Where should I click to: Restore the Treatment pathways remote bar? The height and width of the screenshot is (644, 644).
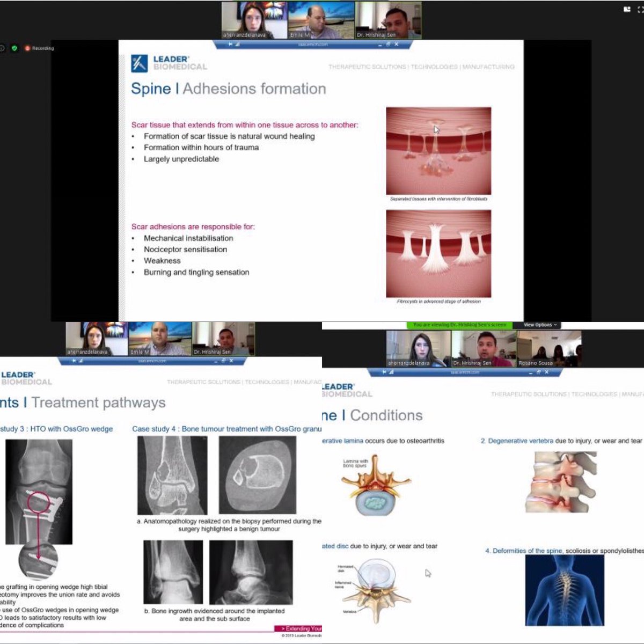(x=223, y=361)
